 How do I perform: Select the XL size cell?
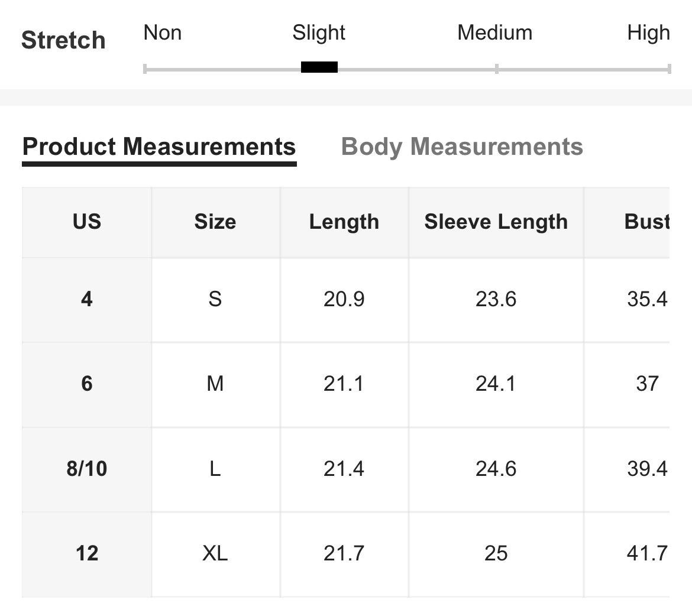click(x=215, y=554)
